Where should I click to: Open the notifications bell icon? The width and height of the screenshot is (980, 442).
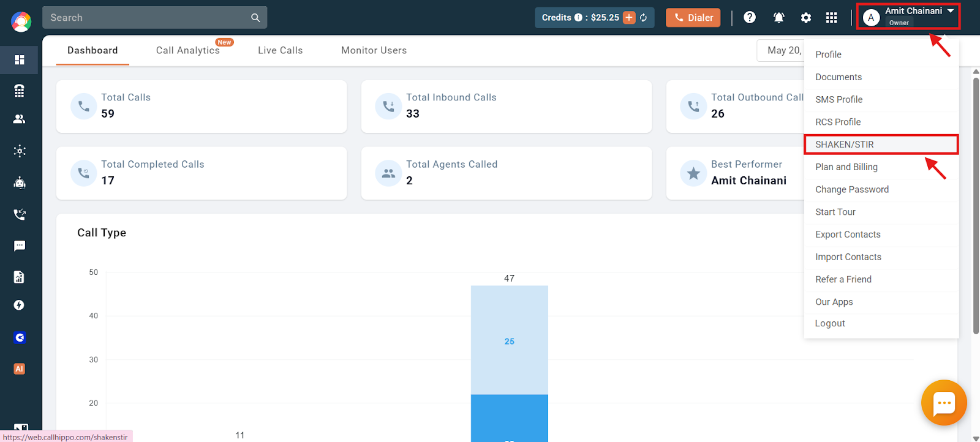(779, 18)
